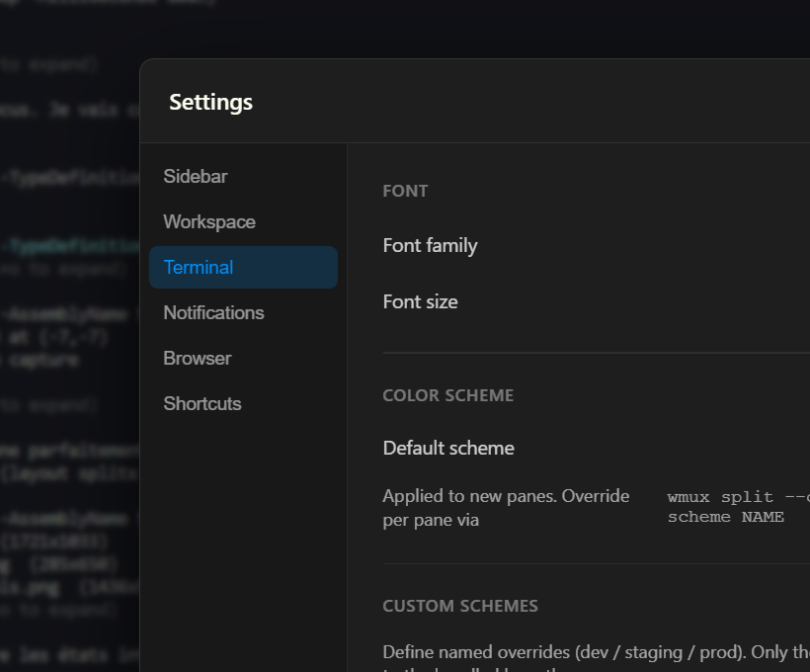Click the Font size label
The width and height of the screenshot is (810, 672).
pos(420,301)
